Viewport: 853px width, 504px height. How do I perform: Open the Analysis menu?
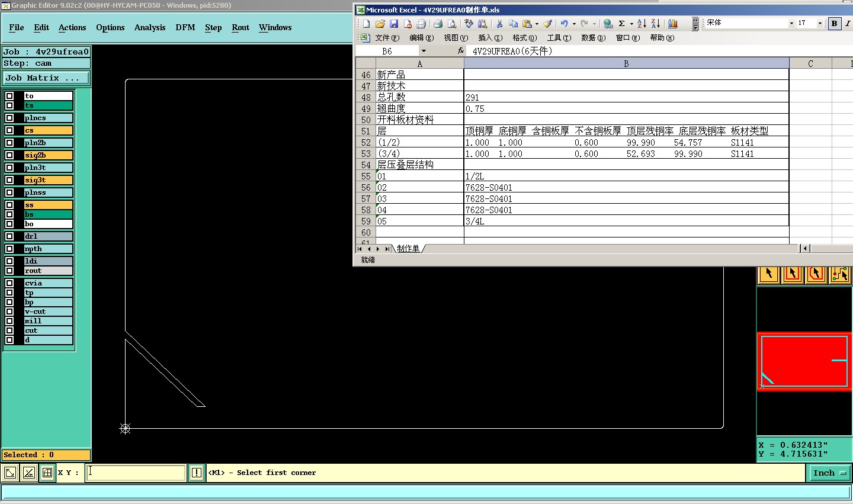(x=150, y=27)
